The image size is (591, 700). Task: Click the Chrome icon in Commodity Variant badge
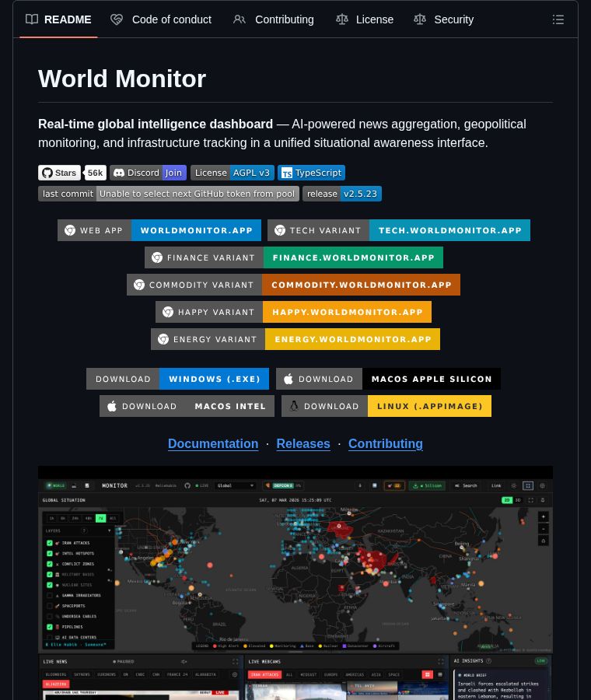coord(139,285)
